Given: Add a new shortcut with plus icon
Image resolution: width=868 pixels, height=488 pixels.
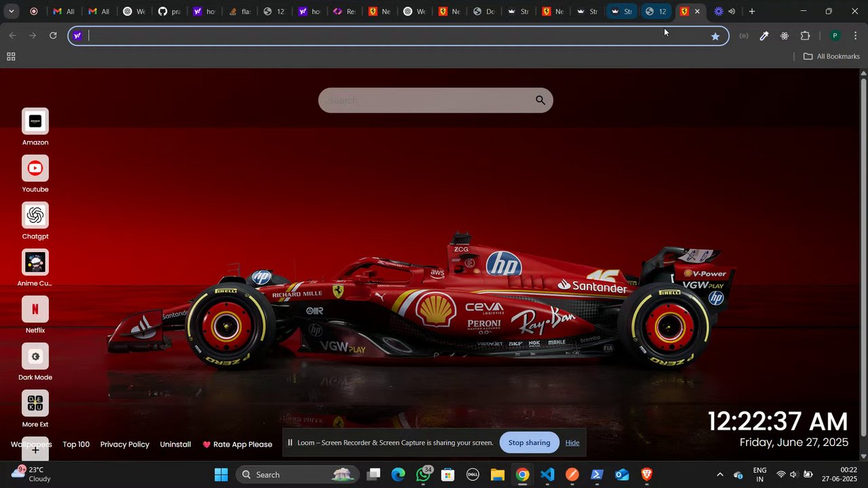Looking at the screenshot, I should tap(35, 449).
